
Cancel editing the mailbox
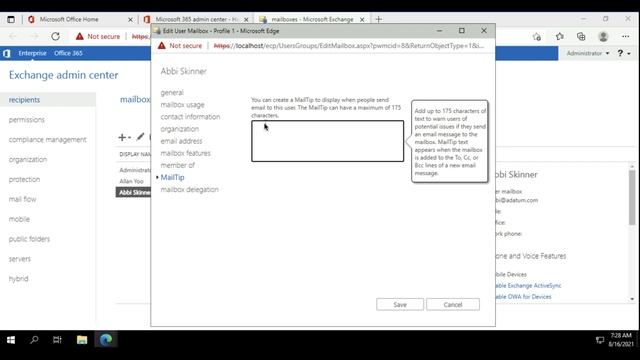coord(453,304)
